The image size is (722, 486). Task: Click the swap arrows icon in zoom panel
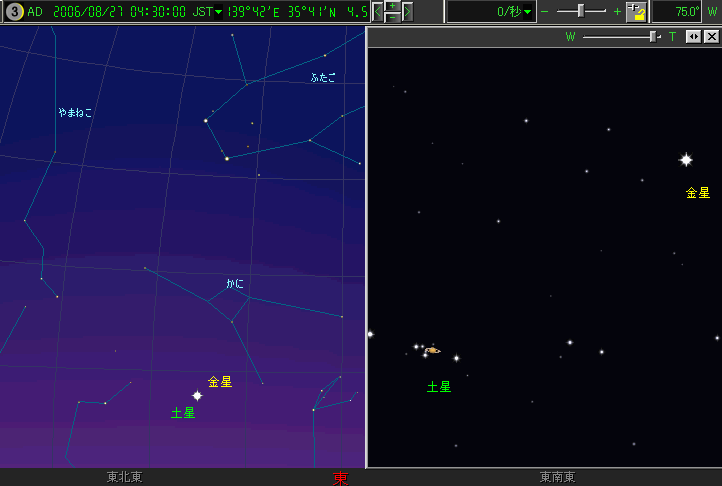tap(693, 37)
